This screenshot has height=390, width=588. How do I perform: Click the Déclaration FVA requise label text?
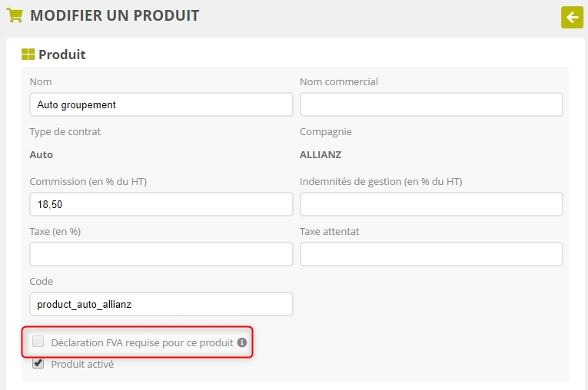click(141, 342)
